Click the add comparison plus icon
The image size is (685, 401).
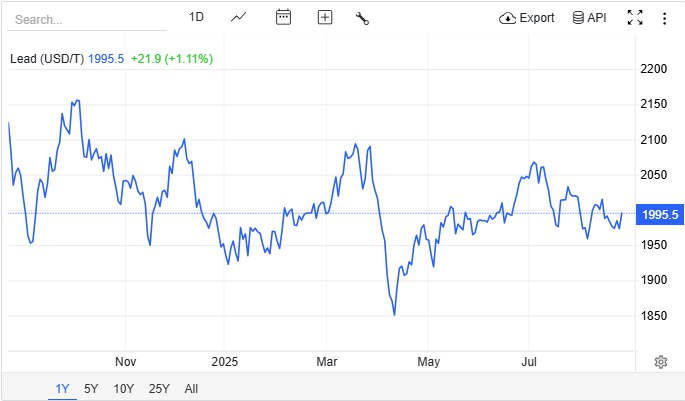[x=324, y=17]
